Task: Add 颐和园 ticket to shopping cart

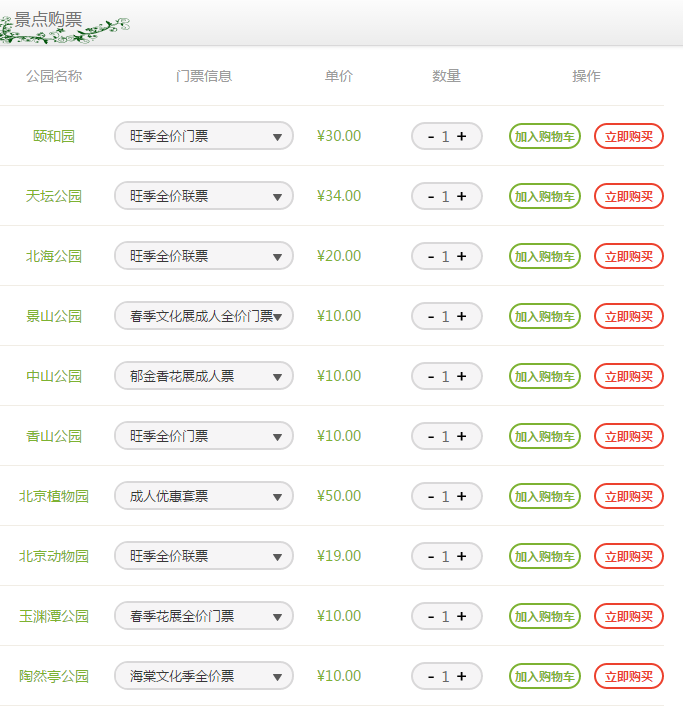Action: 545,136
